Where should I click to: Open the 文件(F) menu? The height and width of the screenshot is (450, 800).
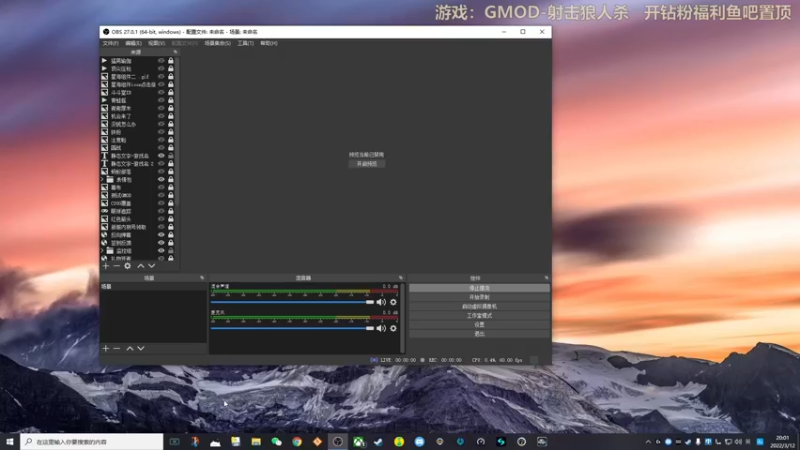[x=110, y=43]
